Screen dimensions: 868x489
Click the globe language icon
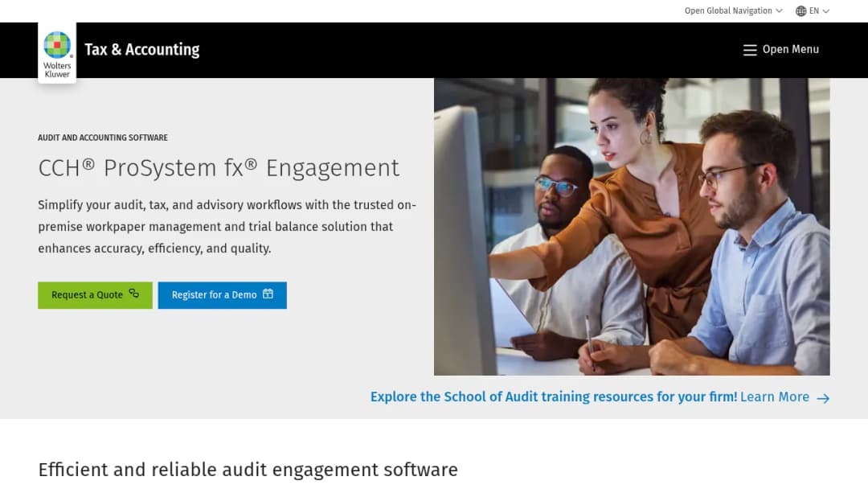tap(800, 11)
